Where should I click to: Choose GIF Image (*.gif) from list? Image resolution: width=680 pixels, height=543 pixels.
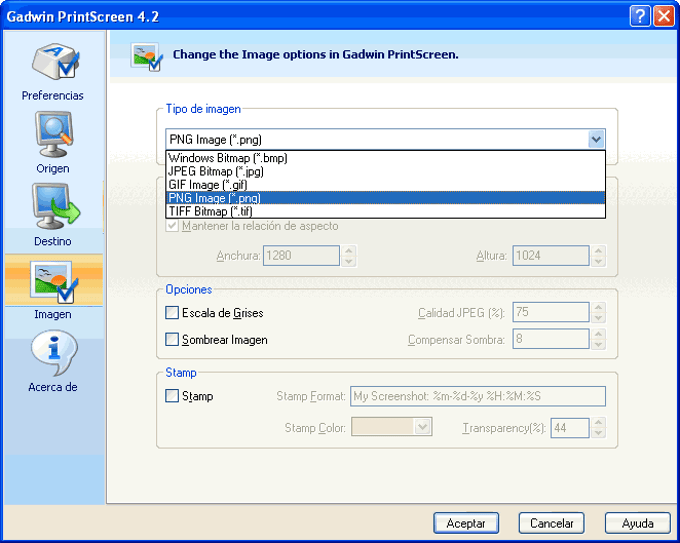coord(386,185)
